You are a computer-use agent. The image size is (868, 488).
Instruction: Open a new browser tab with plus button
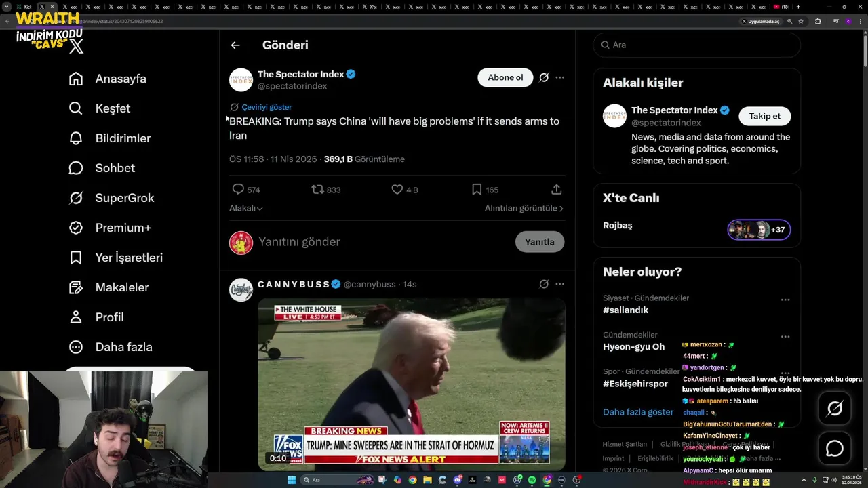point(798,7)
